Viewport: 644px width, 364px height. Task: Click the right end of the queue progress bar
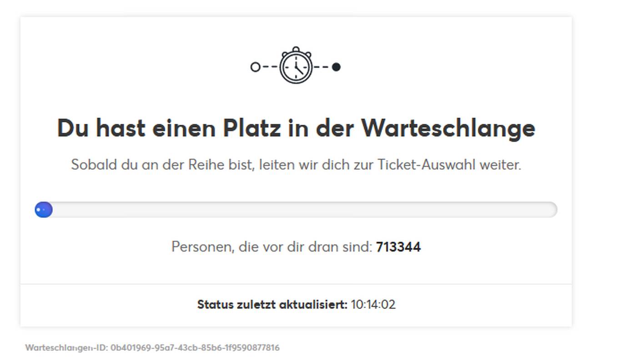[551, 210]
